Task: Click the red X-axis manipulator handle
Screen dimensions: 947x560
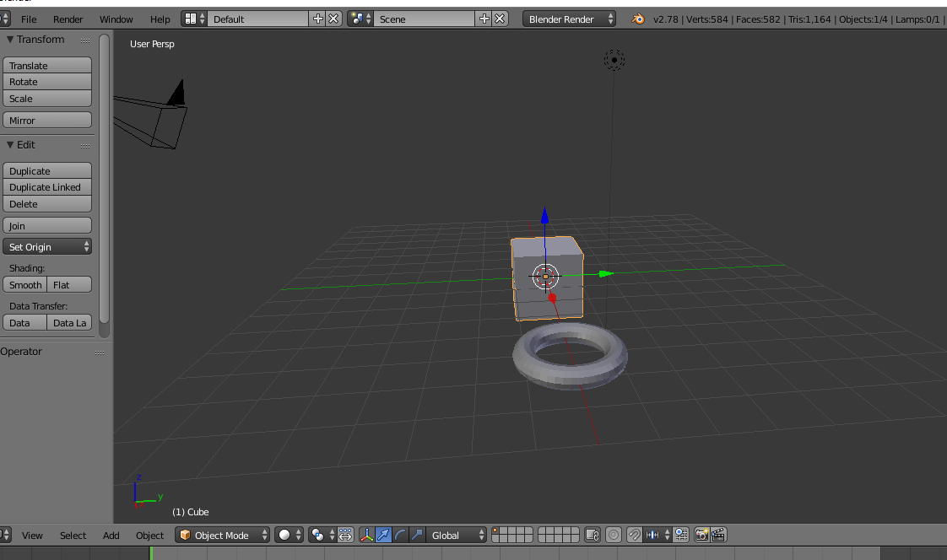Action: point(552,298)
